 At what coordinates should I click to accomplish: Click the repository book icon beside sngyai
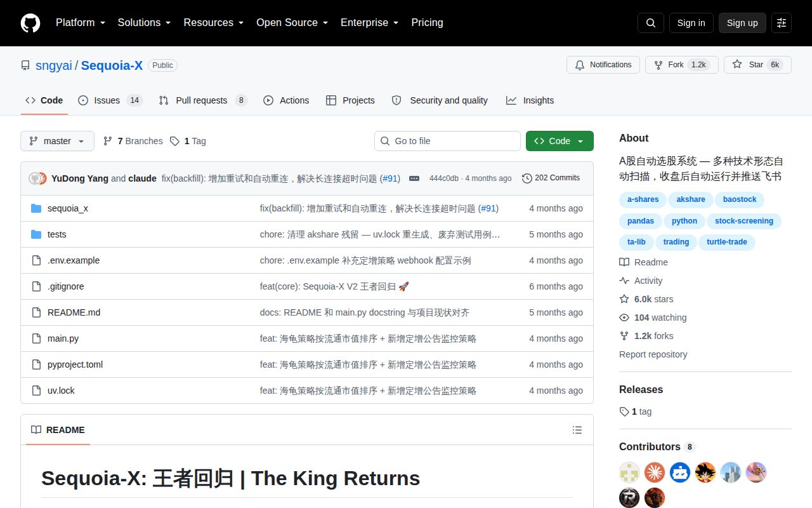click(x=25, y=65)
